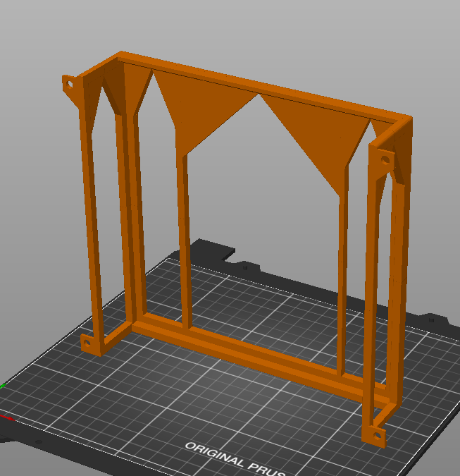The width and height of the screenshot is (460, 476).
Task: Select the upper-right mounting tab hole
Action: 385,159
